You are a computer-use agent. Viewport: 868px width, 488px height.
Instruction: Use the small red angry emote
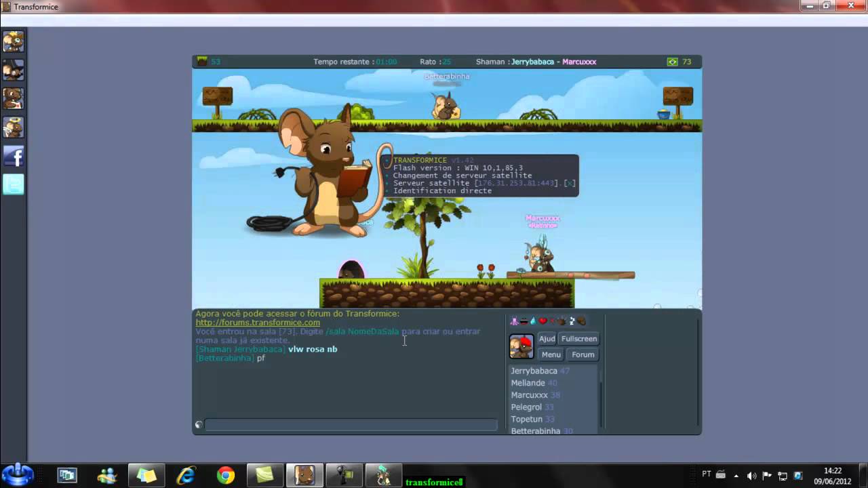tap(552, 321)
